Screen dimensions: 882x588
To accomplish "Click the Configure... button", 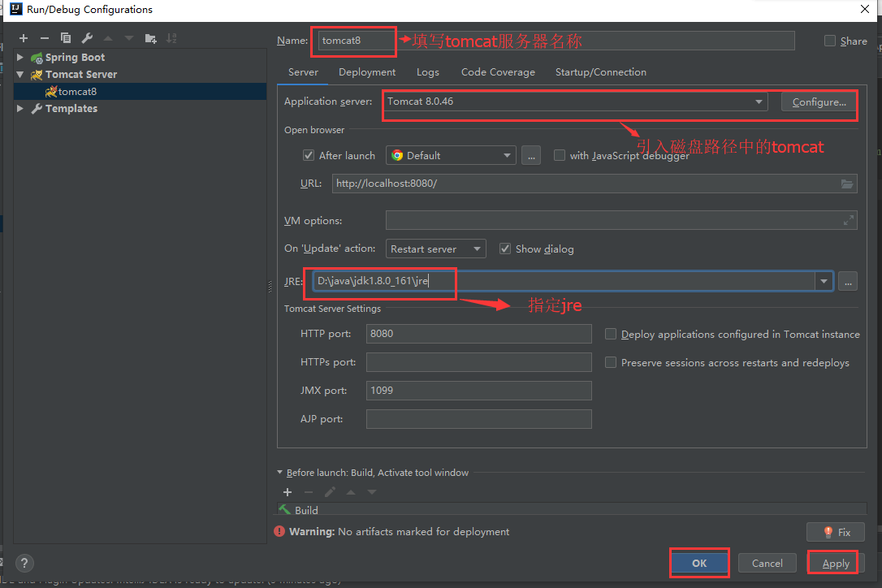I will [x=819, y=102].
